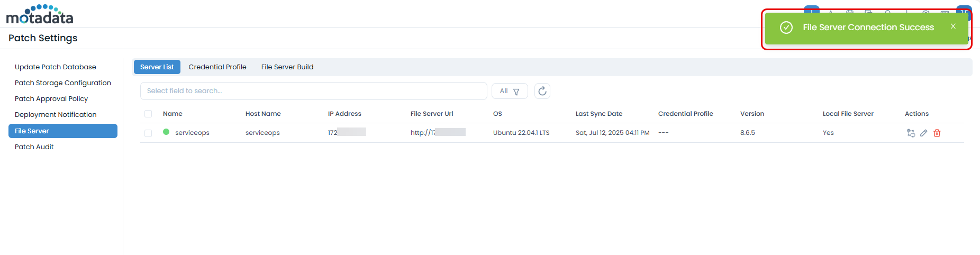
Task: Click the Motadata logo
Action: pyautogui.click(x=40, y=15)
